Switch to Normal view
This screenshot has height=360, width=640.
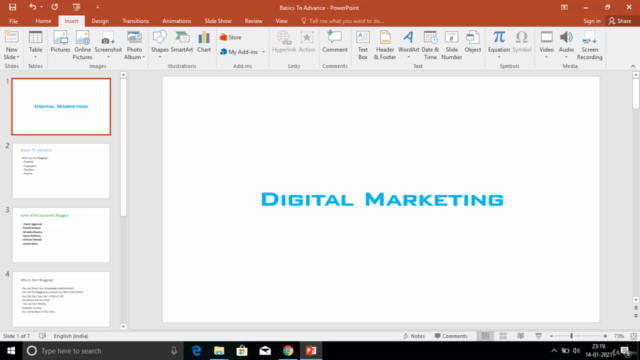pyautogui.click(x=485, y=336)
